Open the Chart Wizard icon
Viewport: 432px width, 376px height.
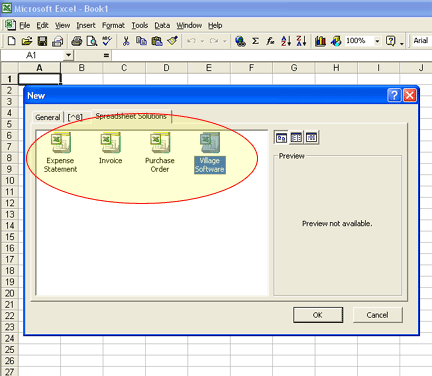320,41
